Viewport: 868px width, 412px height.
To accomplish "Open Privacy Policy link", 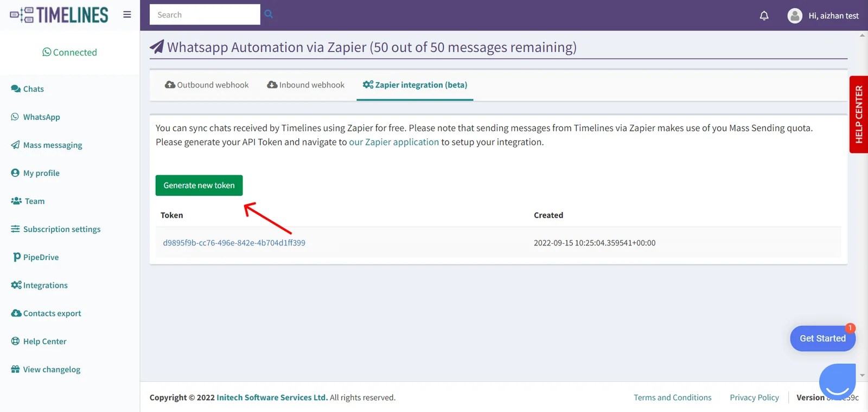I will point(754,397).
